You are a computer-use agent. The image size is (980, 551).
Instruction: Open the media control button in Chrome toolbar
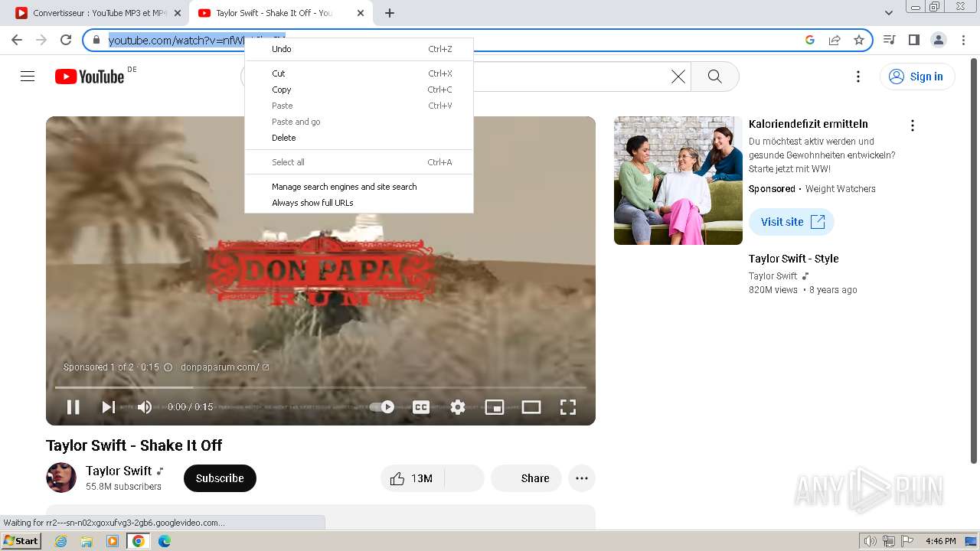point(889,40)
